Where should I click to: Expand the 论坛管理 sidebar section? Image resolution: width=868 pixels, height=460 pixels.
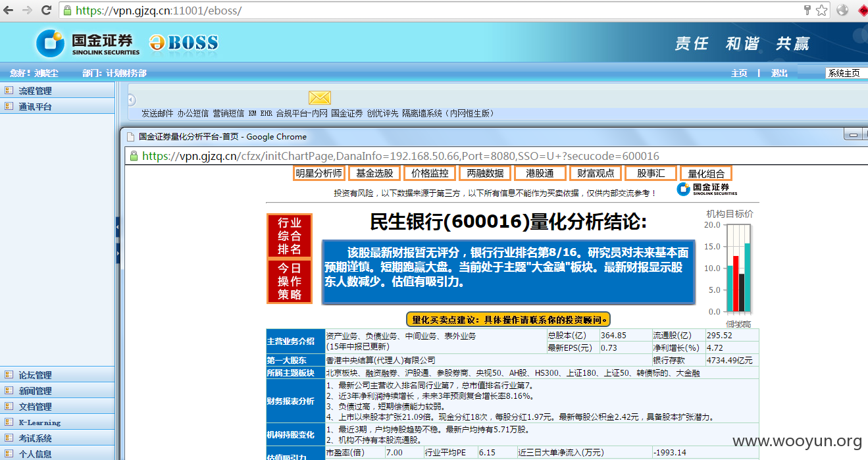click(x=57, y=374)
